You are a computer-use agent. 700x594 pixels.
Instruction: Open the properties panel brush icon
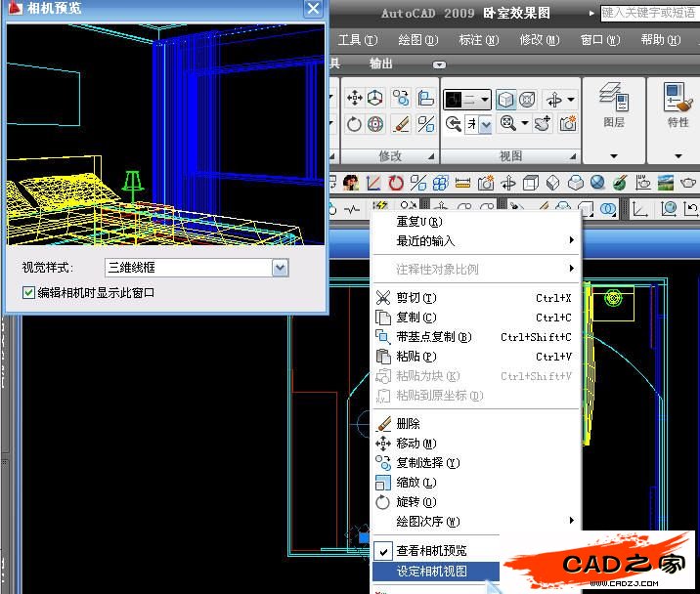click(677, 97)
